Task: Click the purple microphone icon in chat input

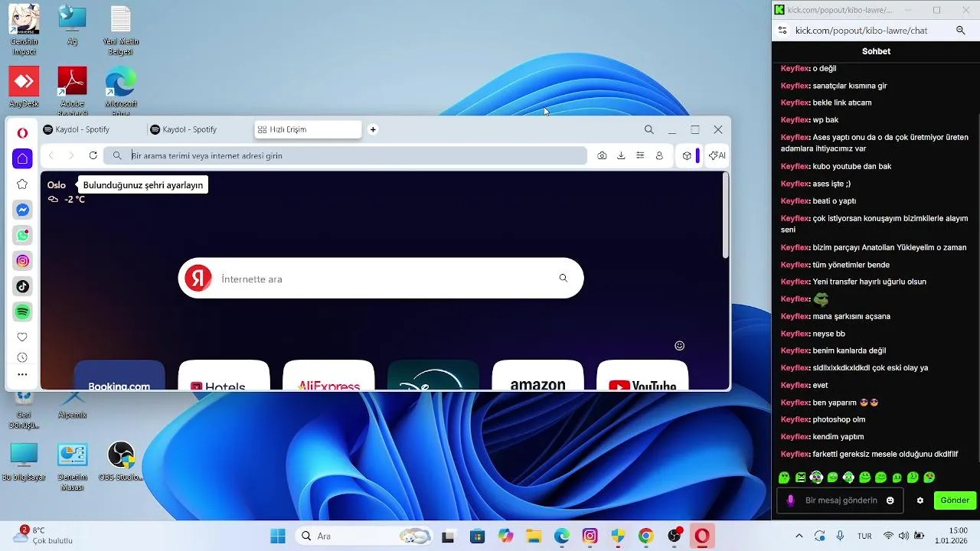Action: click(x=791, y=500)
